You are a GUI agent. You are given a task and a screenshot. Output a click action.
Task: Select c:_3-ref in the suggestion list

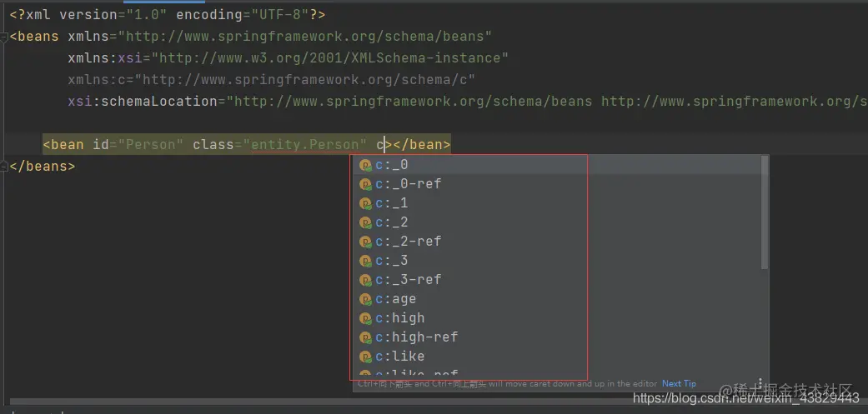point(558,280)
